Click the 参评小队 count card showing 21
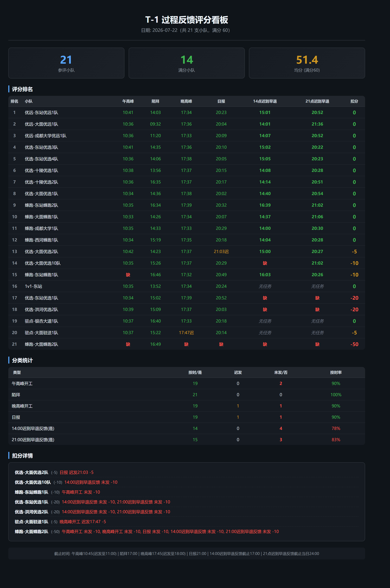Screen dimensions: 390x588 point(66,63)
